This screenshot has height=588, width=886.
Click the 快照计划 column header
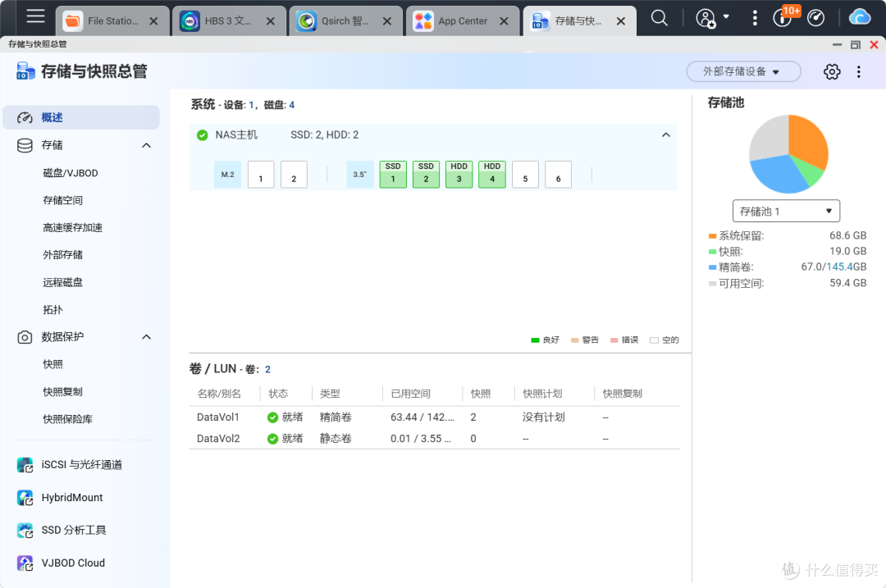(542, 394)
